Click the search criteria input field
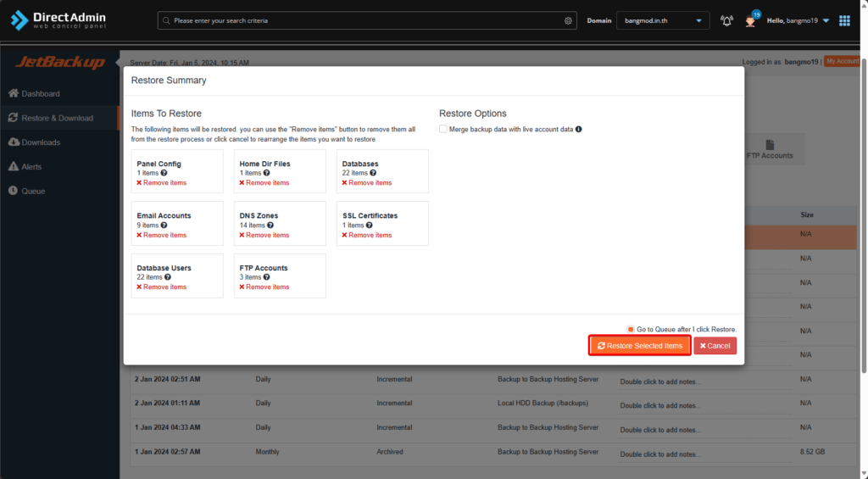This screenshot has width=868, height=479. pos(364,20)
